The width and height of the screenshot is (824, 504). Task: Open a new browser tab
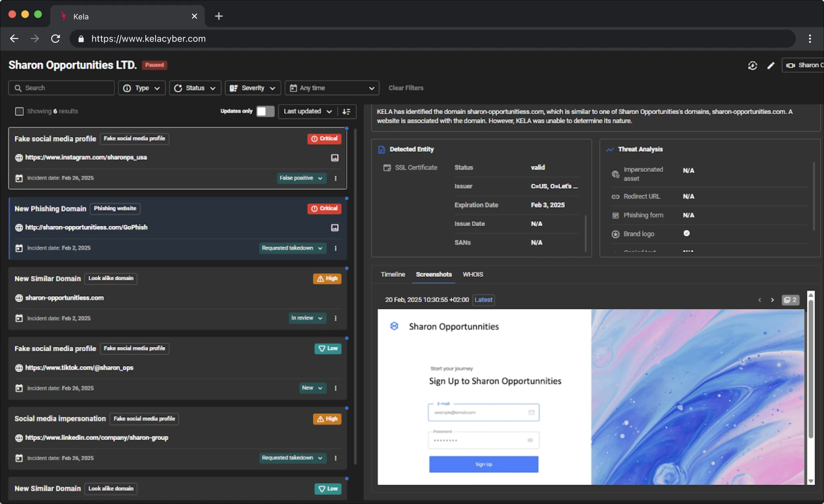tap(219, 16)
